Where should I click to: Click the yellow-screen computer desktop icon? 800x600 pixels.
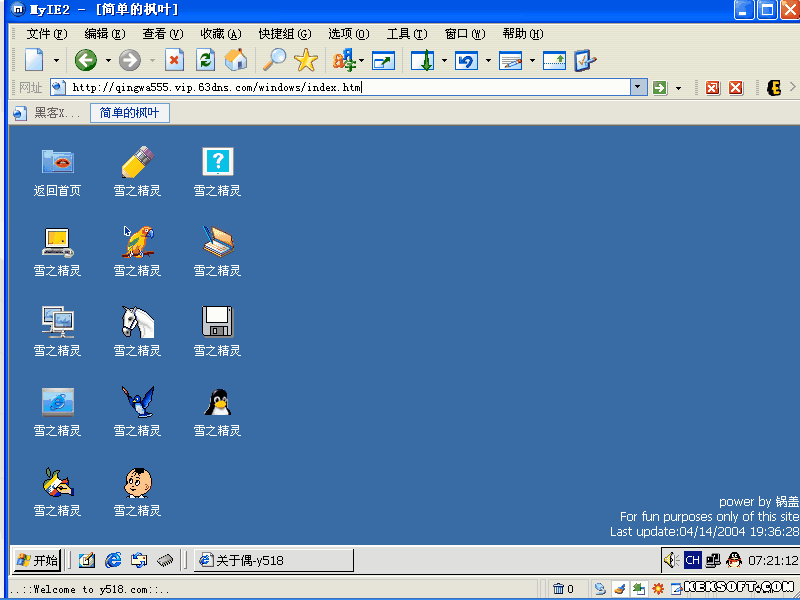[58, 242]
